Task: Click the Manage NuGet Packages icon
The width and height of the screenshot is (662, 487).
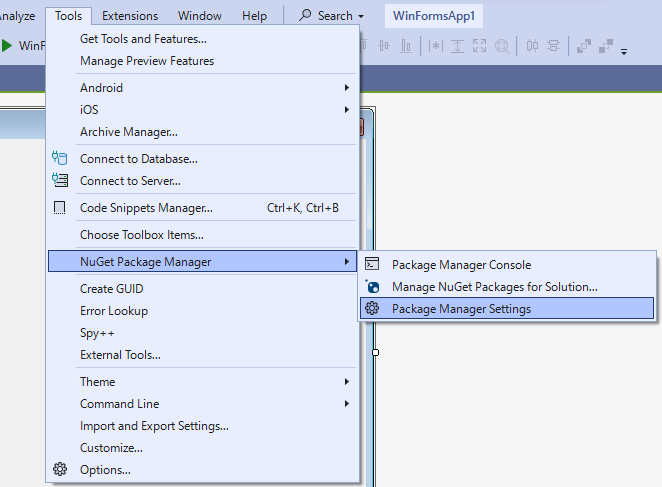Action: [x=372, y=287]
